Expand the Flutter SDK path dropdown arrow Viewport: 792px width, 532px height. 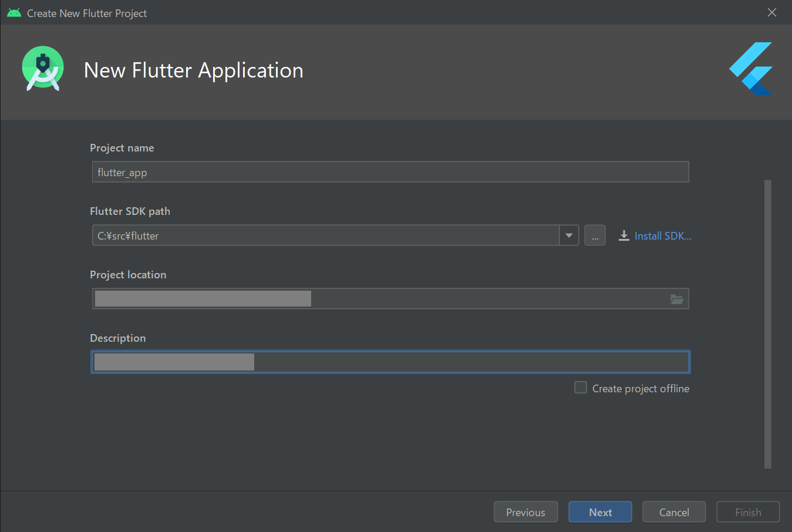coord(569,235)
